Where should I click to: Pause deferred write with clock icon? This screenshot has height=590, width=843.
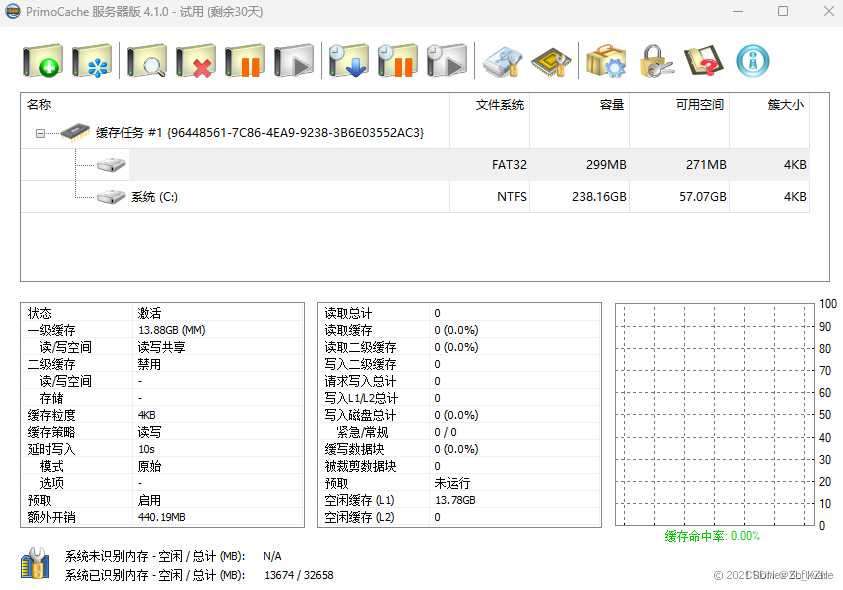397,61
